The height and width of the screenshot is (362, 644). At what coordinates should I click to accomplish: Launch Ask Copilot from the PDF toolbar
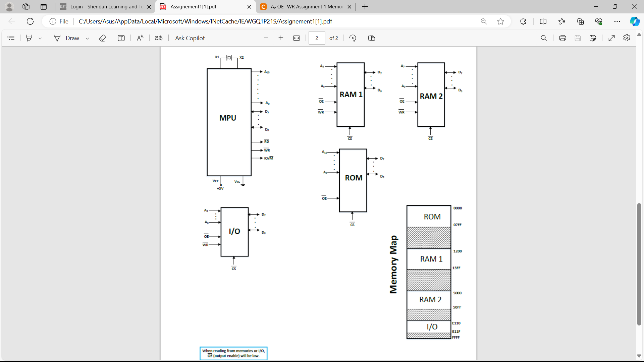(x=190, y=38)
